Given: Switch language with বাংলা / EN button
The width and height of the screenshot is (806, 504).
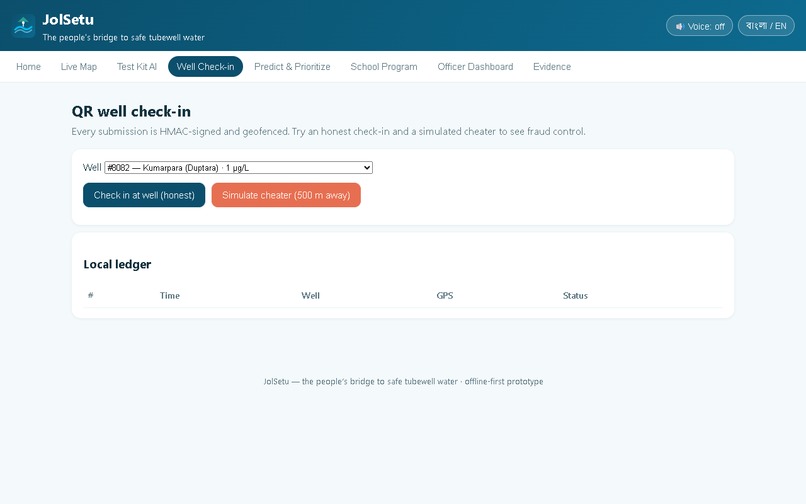Looking at the screenshot, I should pos(766,26).
